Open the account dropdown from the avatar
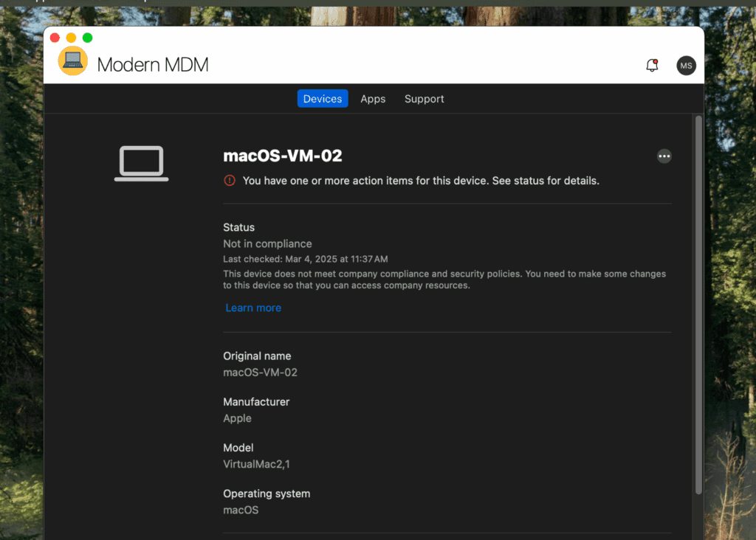This screenshot has height=540, width=756. pos(686,66)
